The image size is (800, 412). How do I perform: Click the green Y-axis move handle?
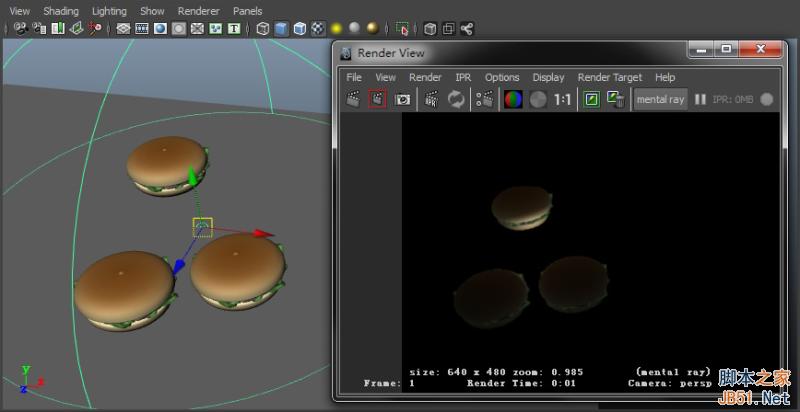(193, 177)
